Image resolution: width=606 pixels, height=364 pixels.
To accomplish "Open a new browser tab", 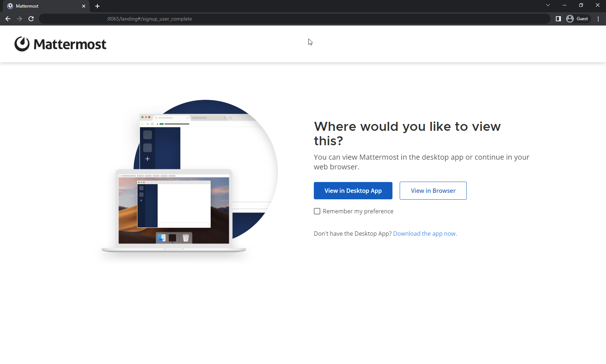I will click(97, 6).
